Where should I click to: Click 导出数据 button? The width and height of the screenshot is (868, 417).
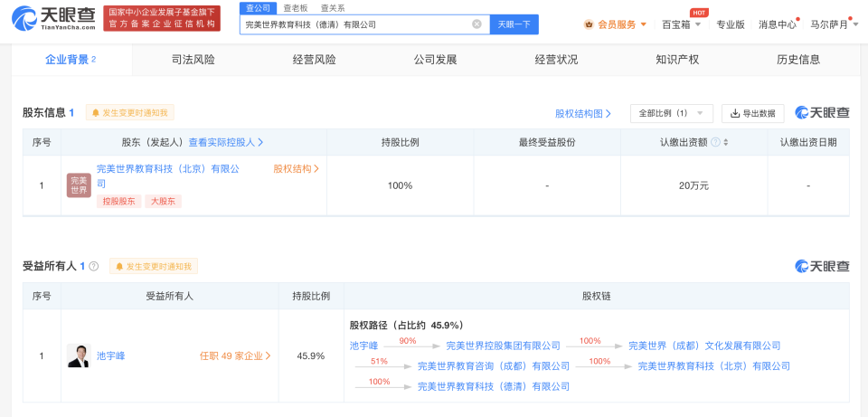(x=753, y=114)
